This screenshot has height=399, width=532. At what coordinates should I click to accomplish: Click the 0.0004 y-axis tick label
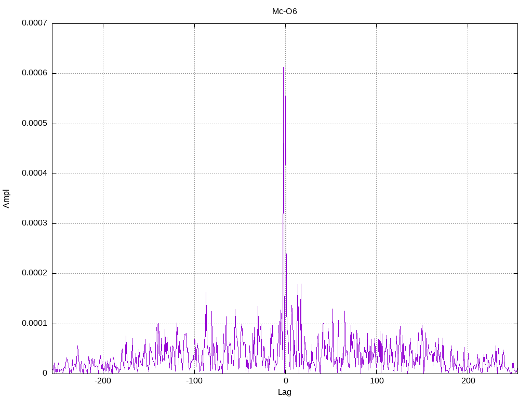tap(34, 173)
